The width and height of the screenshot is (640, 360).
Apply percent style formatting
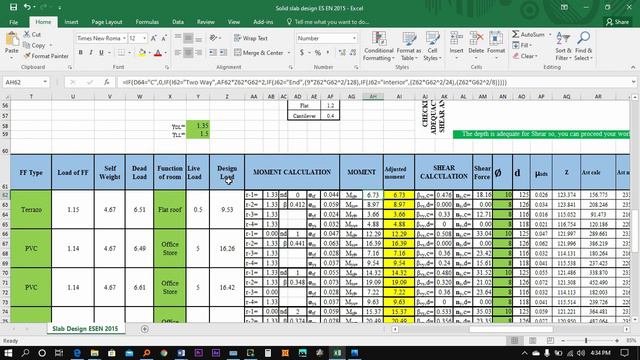[x=318, y=53]
